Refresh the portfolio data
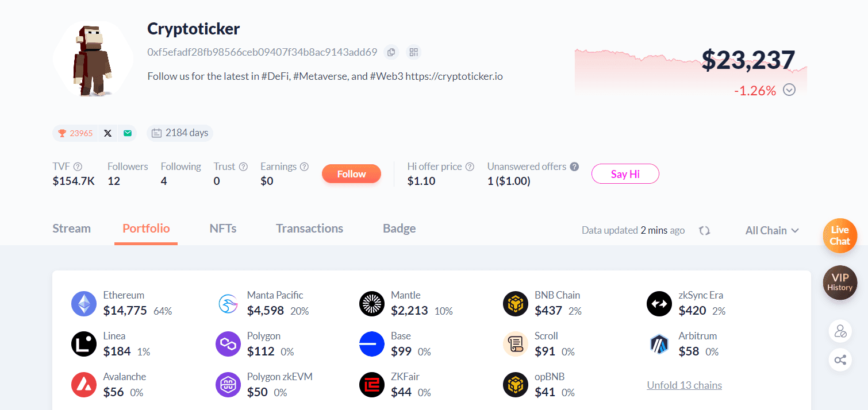 [704, 230]
